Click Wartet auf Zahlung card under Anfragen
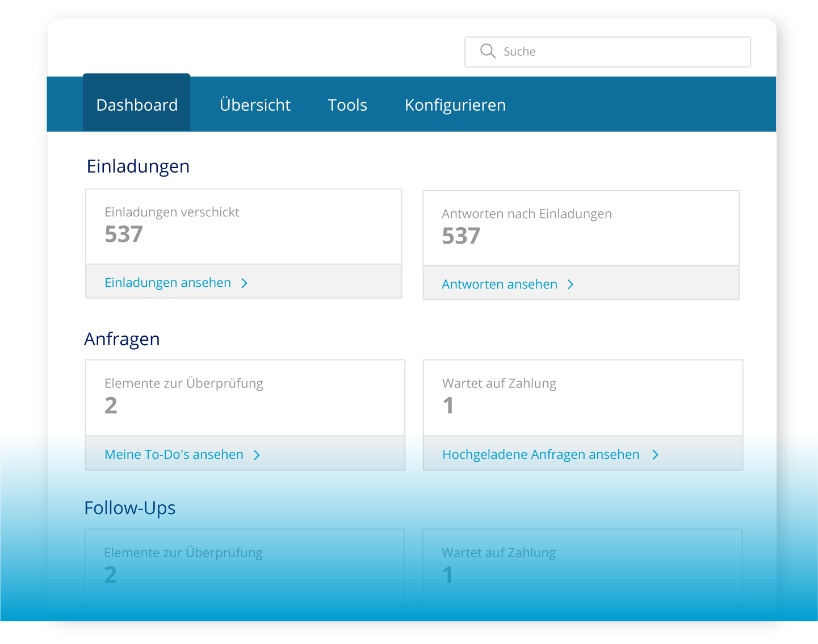The width and height of the screenshot is (818, 644). [582, 397]
